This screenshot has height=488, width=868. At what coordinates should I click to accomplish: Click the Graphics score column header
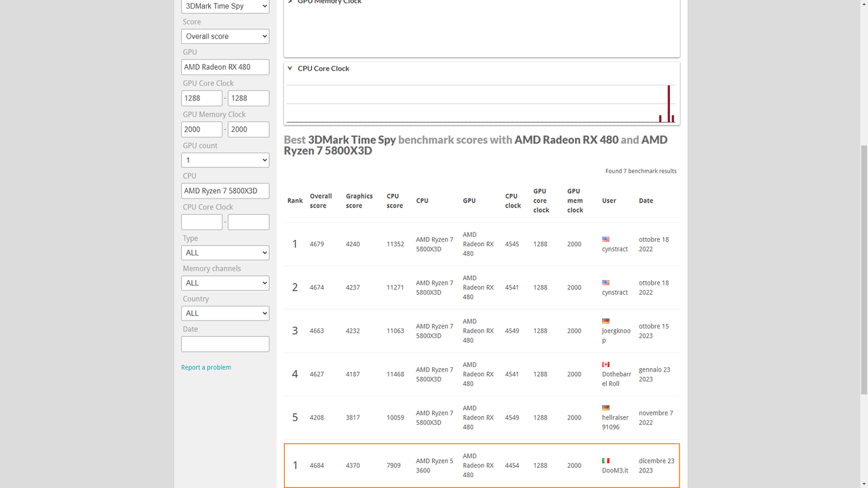tap(359, 201)
